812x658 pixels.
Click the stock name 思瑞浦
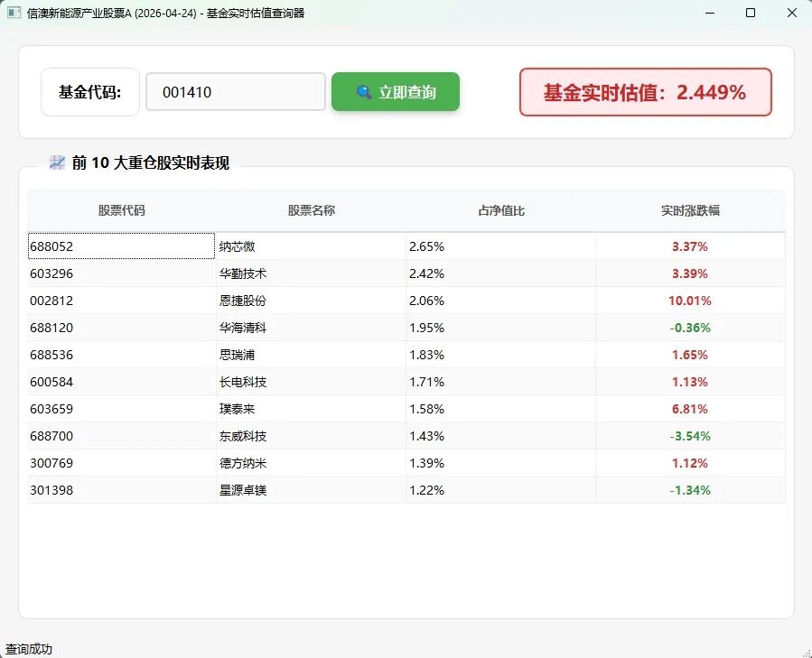[x=238, y=355]
